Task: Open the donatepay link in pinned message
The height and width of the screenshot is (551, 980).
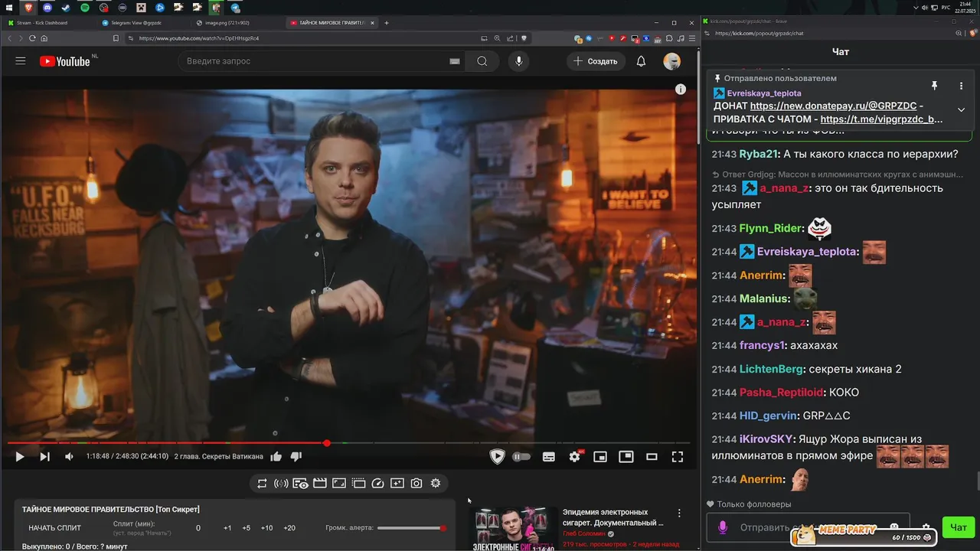Action: [833, 106]
